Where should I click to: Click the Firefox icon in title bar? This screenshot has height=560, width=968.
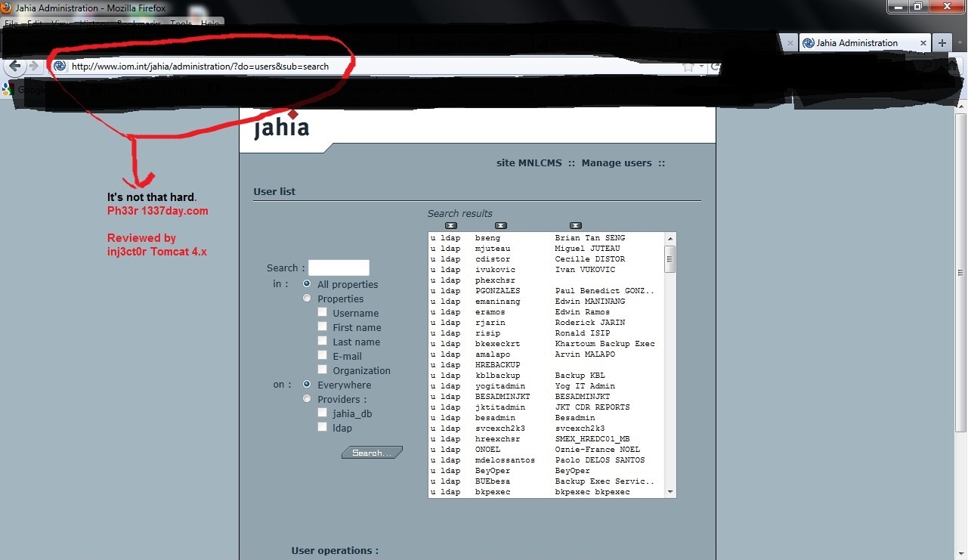pos(7,8)
